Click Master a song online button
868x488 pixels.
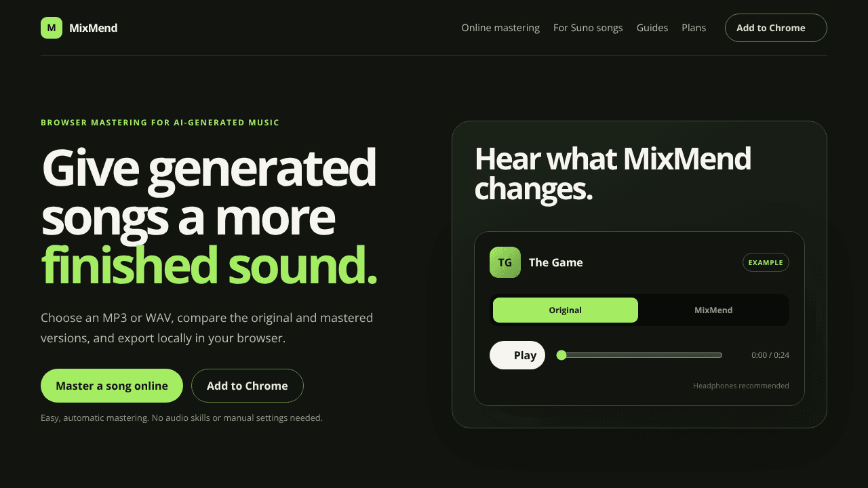112,386
